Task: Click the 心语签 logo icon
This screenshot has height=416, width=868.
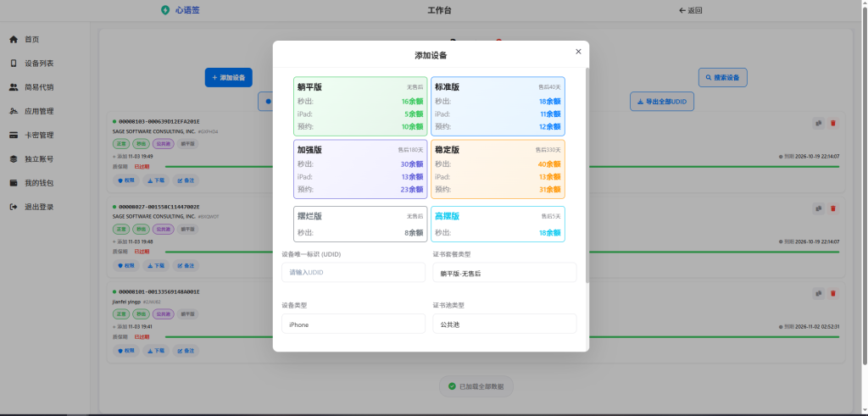Action: 165,10
